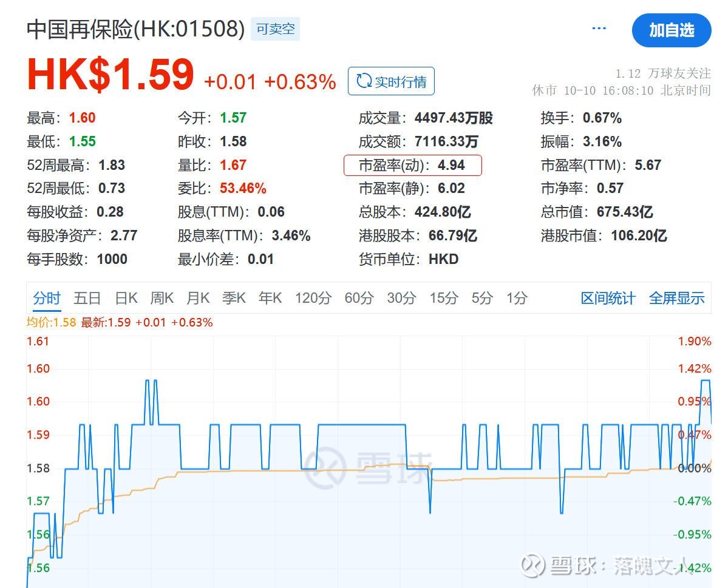The image size is (714, 588).
Task: Click the current price HK$1.59
Action: pos(110,75)
